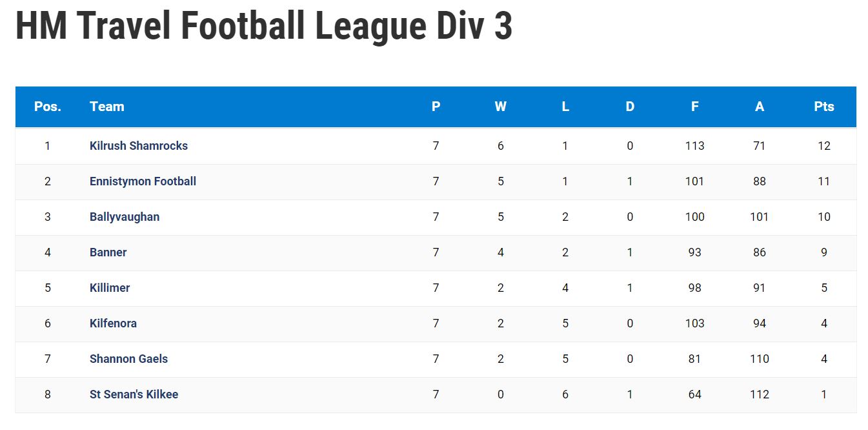Screen dimensions: 868x430
Task: Click the A column header
Action: [x=760, y=107]
